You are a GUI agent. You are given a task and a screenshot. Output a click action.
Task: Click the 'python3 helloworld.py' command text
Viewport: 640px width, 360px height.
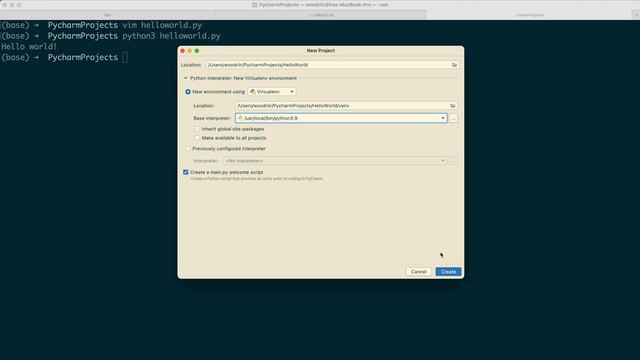(x=171, y=36)
